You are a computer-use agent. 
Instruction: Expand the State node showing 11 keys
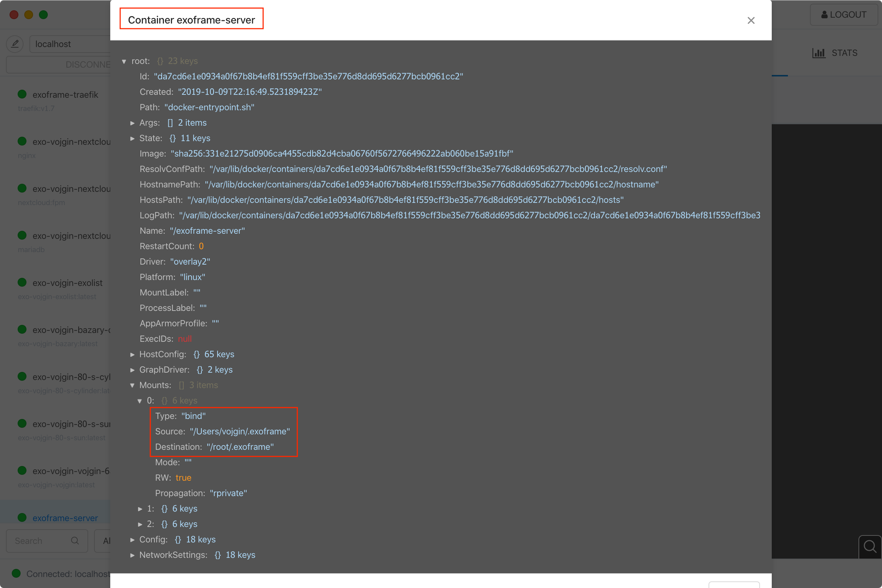(132, 139)
